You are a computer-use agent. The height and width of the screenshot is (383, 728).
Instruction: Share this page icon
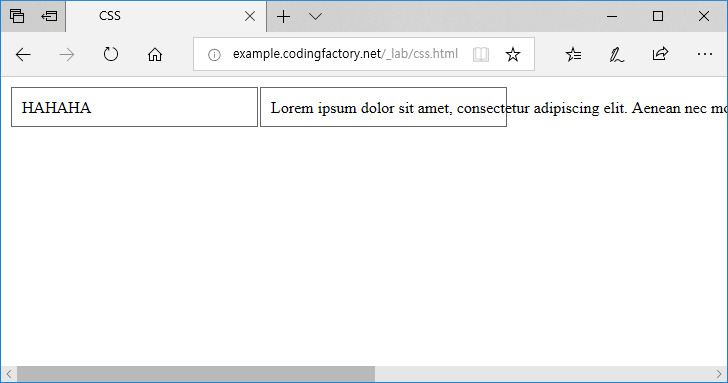pyautogui.click(x=660, y=54)
